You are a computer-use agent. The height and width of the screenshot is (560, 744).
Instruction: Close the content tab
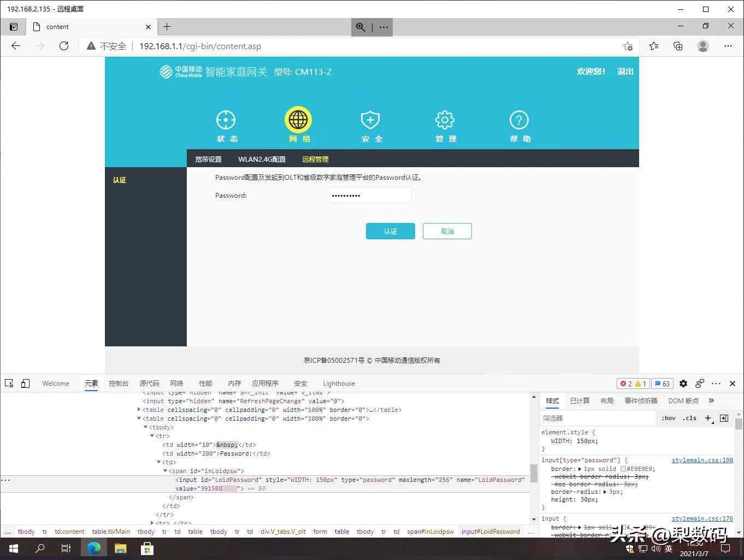coord(148,27)
